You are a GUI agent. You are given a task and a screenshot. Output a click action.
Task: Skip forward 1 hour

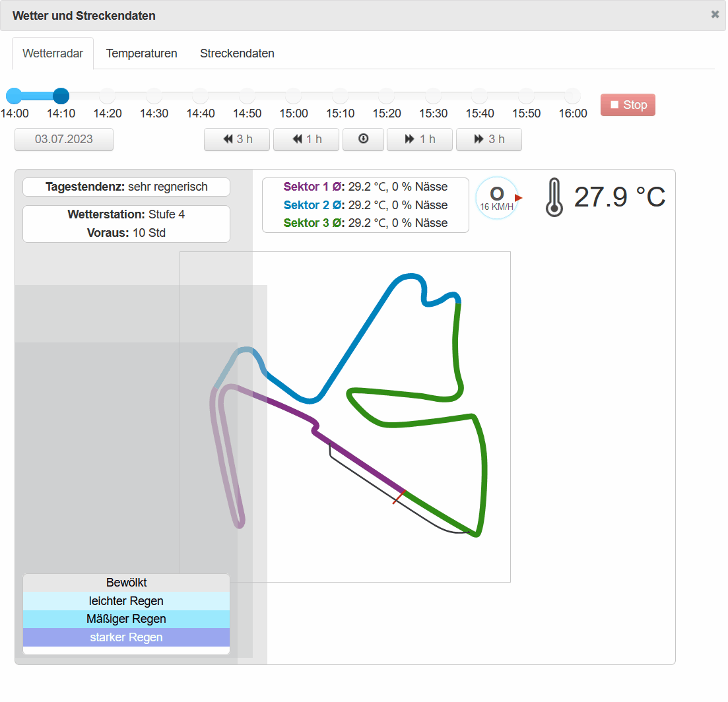point(420,140)
